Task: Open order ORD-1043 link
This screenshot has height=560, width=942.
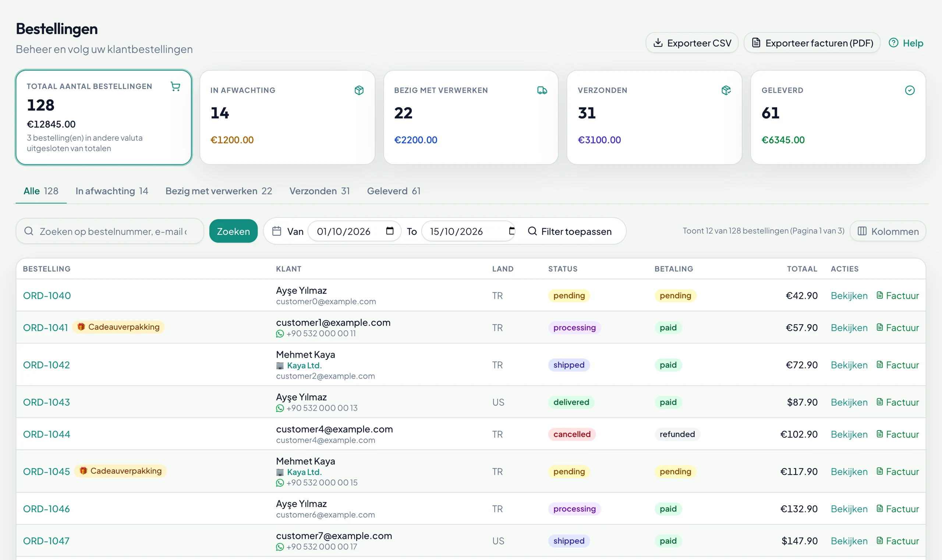Action: point(46,402)
